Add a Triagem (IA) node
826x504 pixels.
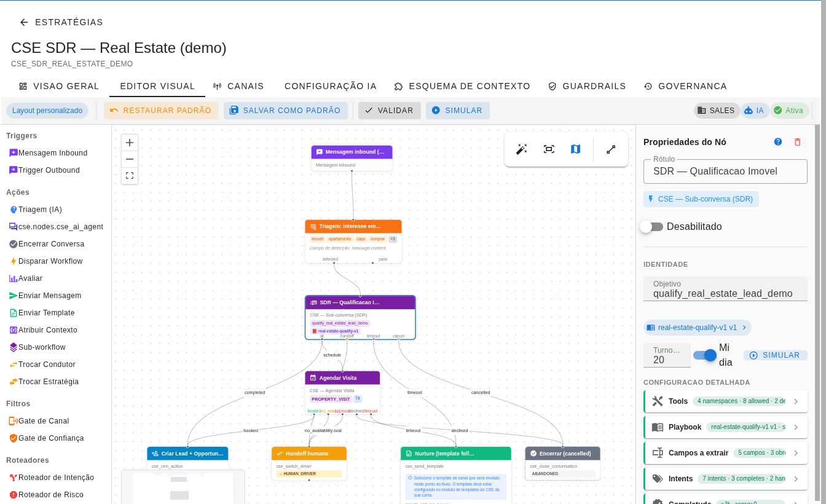click(x=39, y=210)
